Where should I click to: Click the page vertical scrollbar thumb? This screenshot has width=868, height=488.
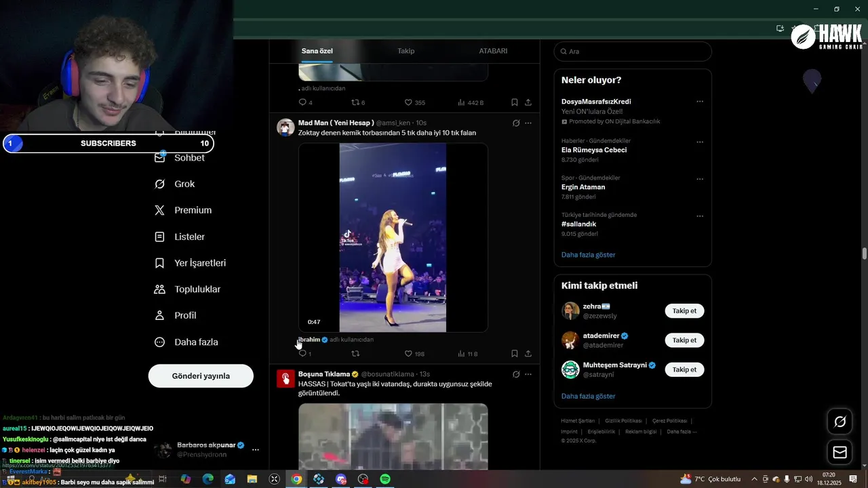864,253
